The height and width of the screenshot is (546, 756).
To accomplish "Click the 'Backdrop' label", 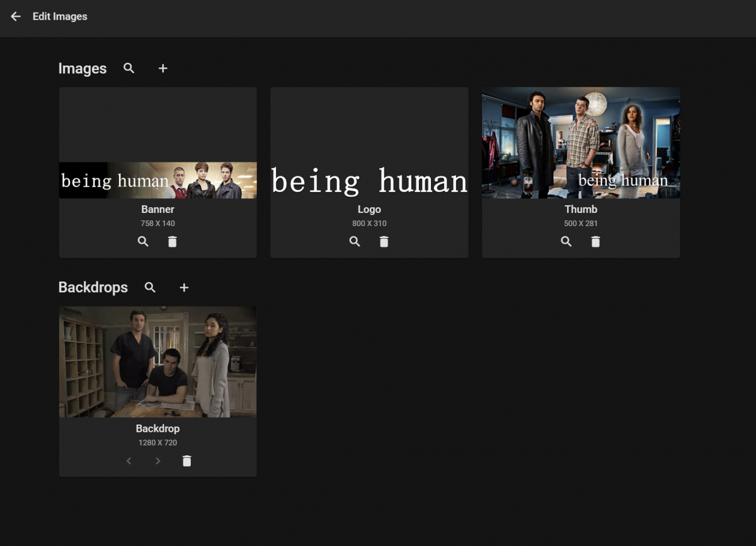I will click(x=157, y=428).
